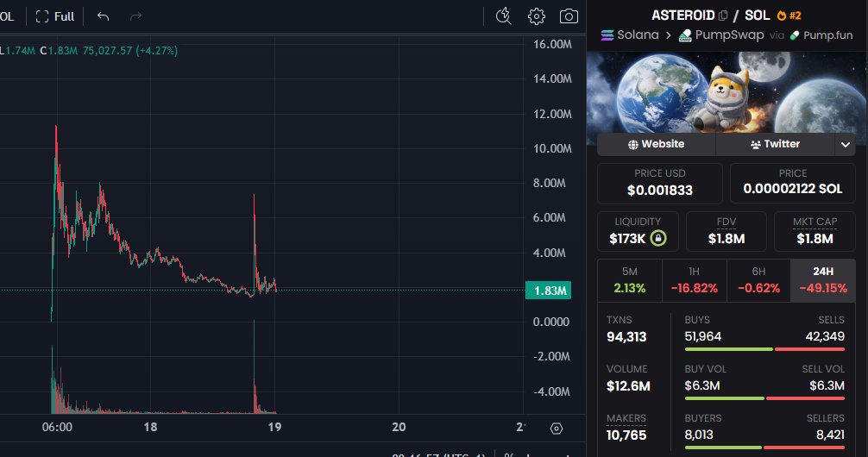Select the 1H timeframe tab
Image resolution: width=868 pixels, height=457 pixels.
coord(695,280)
